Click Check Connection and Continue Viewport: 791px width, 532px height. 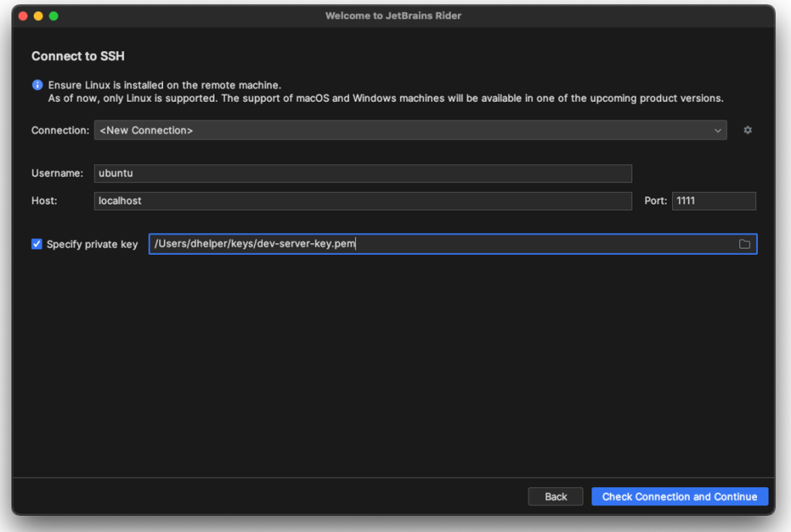coord(679,496)
